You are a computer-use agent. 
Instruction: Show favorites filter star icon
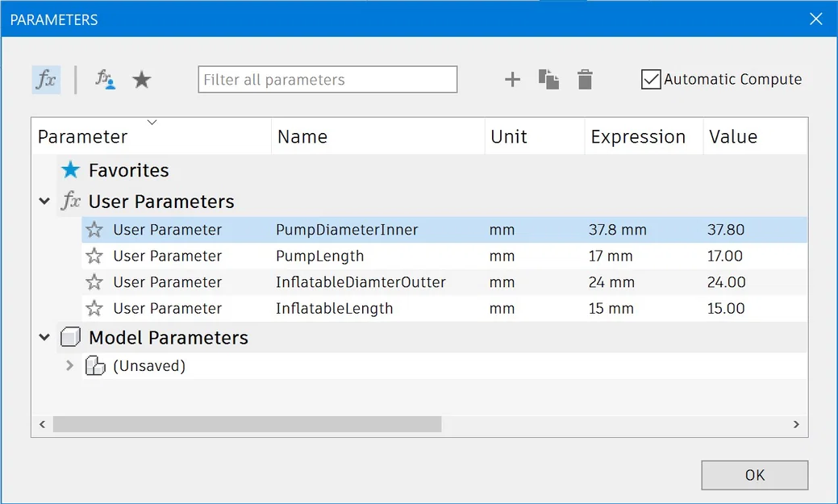[142, 79]
